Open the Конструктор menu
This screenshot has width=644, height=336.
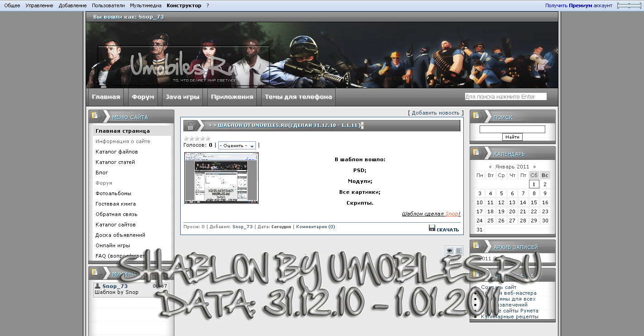coord(184,5)
